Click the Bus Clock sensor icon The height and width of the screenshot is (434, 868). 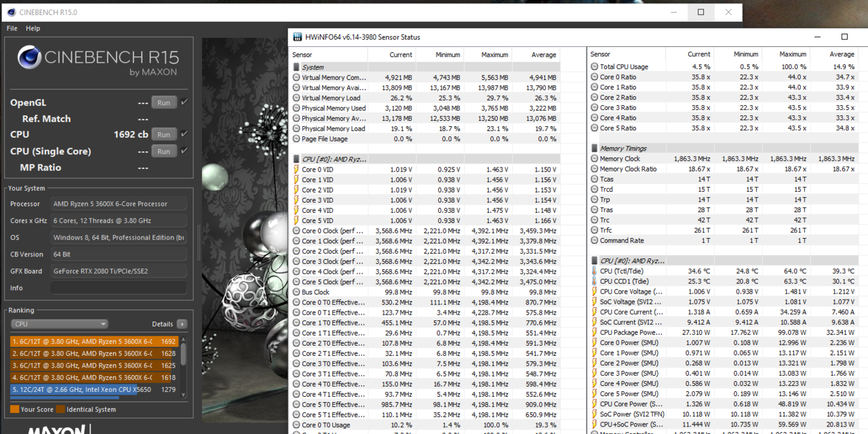click(x=296, y=292)
